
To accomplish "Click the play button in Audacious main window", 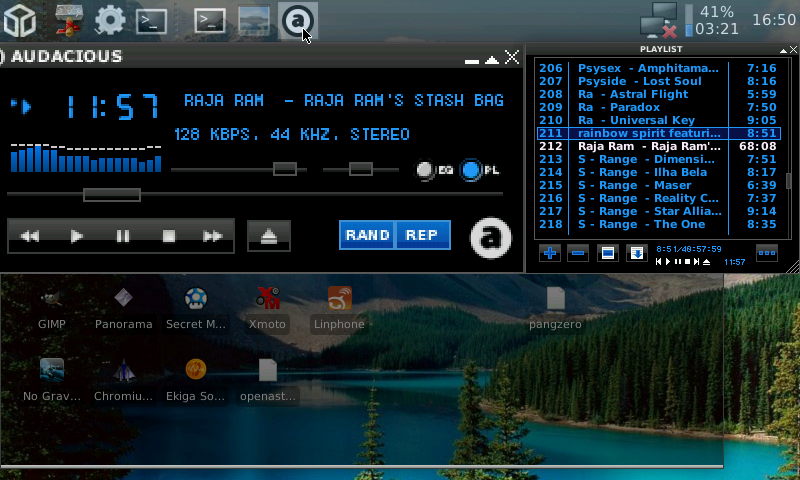I will [77, 236].
